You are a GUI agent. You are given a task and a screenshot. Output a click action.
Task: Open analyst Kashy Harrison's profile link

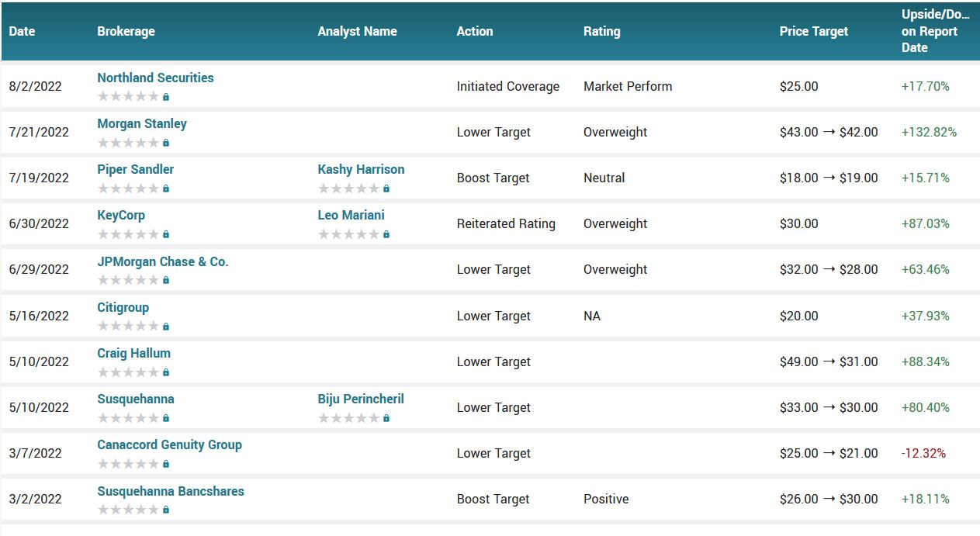pos(361,169)
